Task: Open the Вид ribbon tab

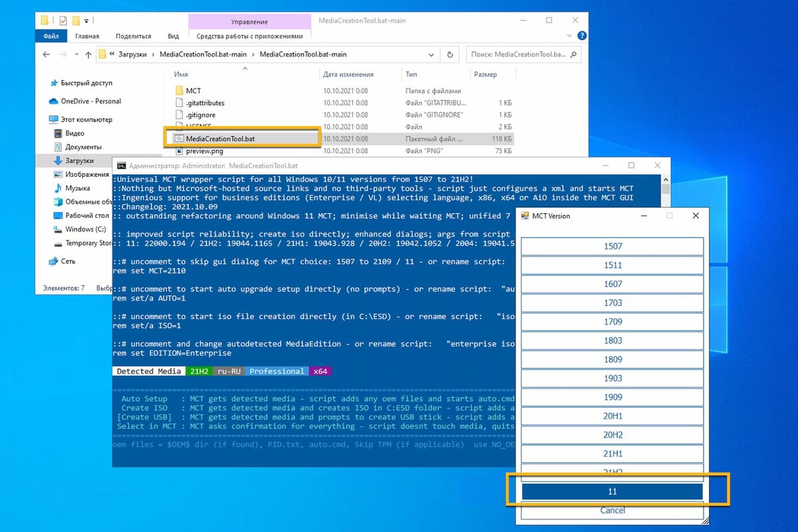Action: (174, 36)
